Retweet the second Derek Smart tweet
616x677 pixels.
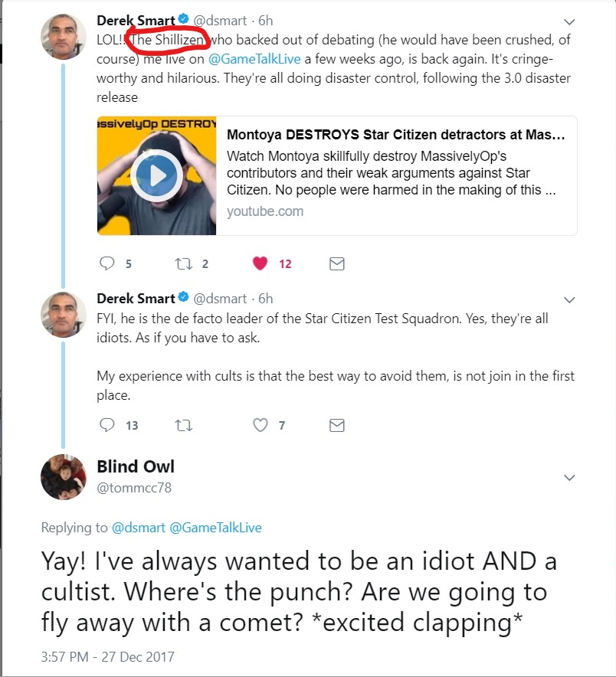point(183,424)
